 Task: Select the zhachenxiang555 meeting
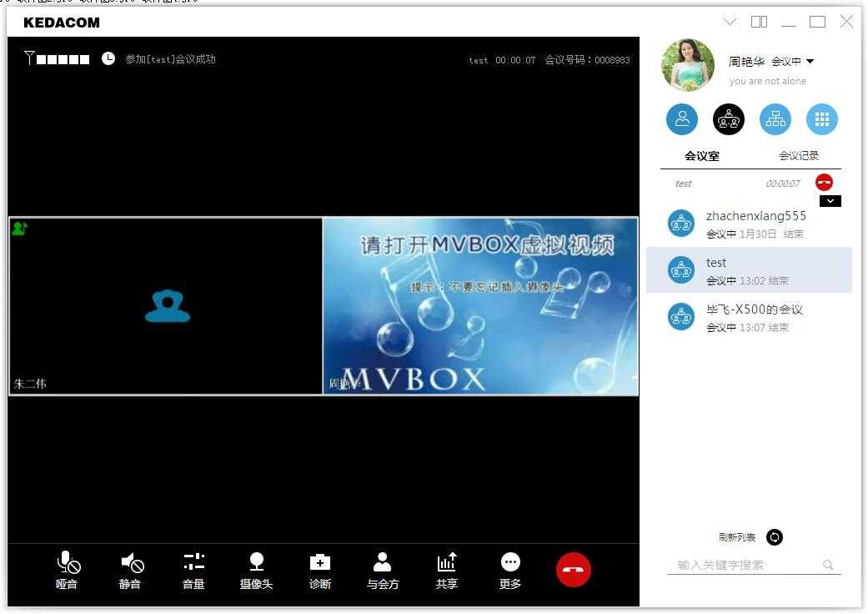[749, 224]
